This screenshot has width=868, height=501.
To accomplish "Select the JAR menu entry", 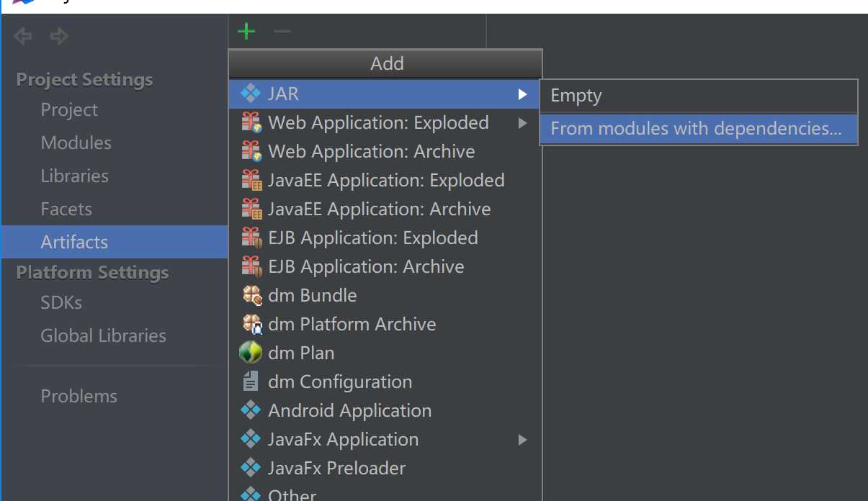I will 385,94.
